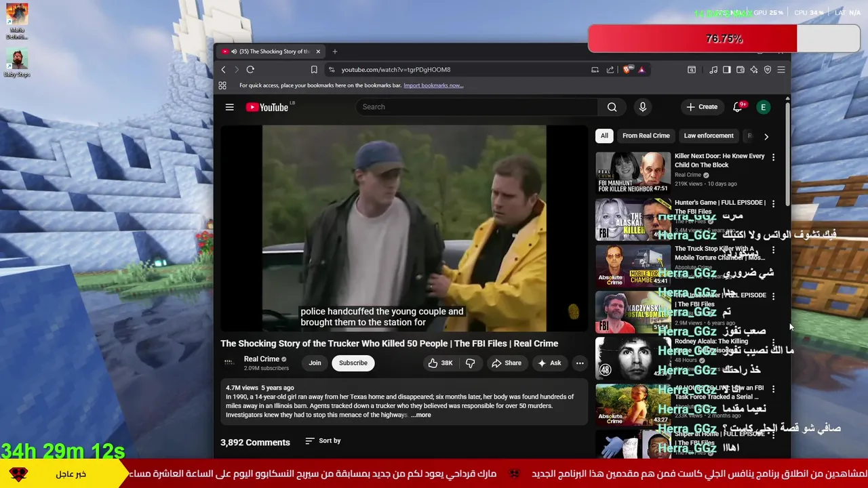Open the account avatar menu 'E'

click(x=764, y=107)
